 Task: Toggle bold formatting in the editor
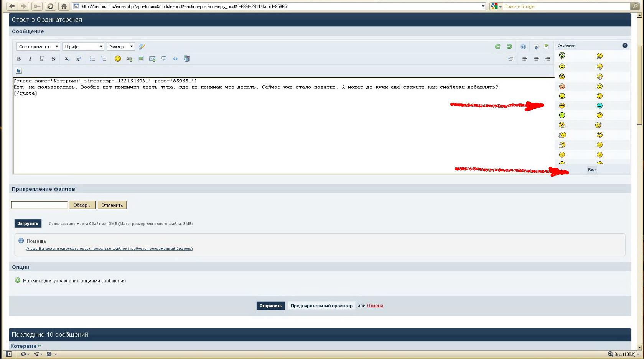pos(19,59)
